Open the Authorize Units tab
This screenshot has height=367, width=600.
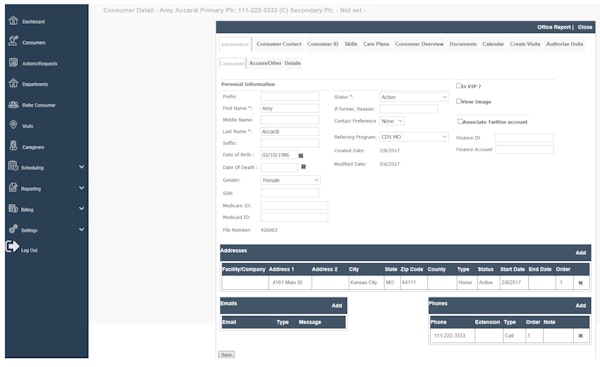click(x=564, y=44)
